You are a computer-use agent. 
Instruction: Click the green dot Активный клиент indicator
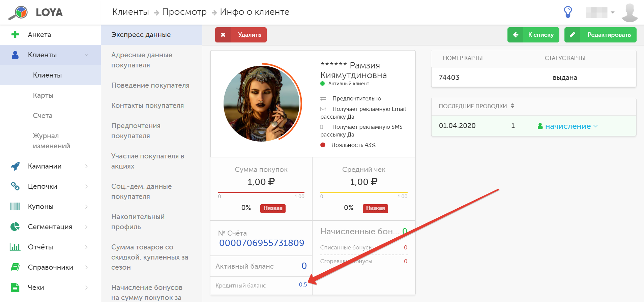(322, 84)
